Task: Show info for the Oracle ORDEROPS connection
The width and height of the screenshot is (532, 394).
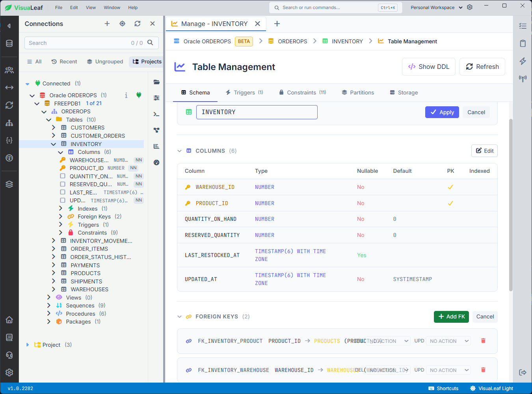Action: click(x=126, y=95)
